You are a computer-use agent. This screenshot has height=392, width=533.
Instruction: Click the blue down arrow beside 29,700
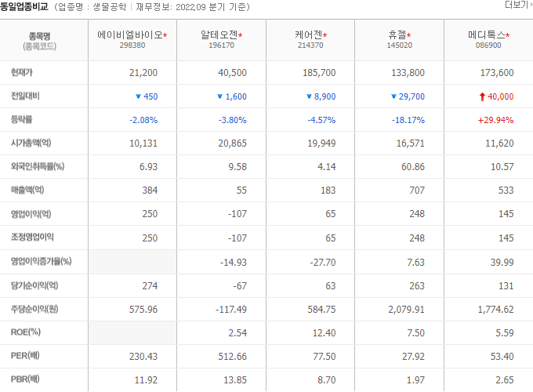tap(393, 96)
